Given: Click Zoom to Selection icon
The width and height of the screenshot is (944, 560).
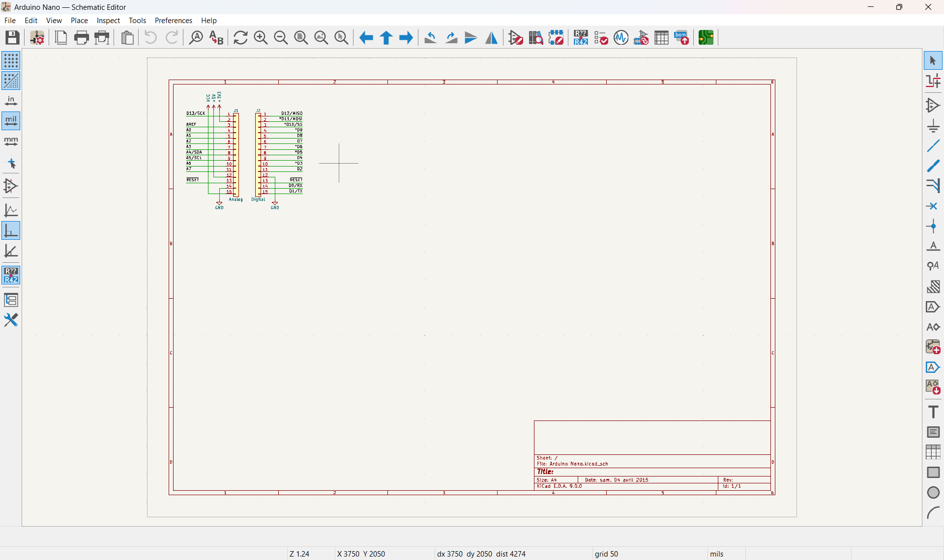Looking at the screenshot, I should click(x=341, y=38).
